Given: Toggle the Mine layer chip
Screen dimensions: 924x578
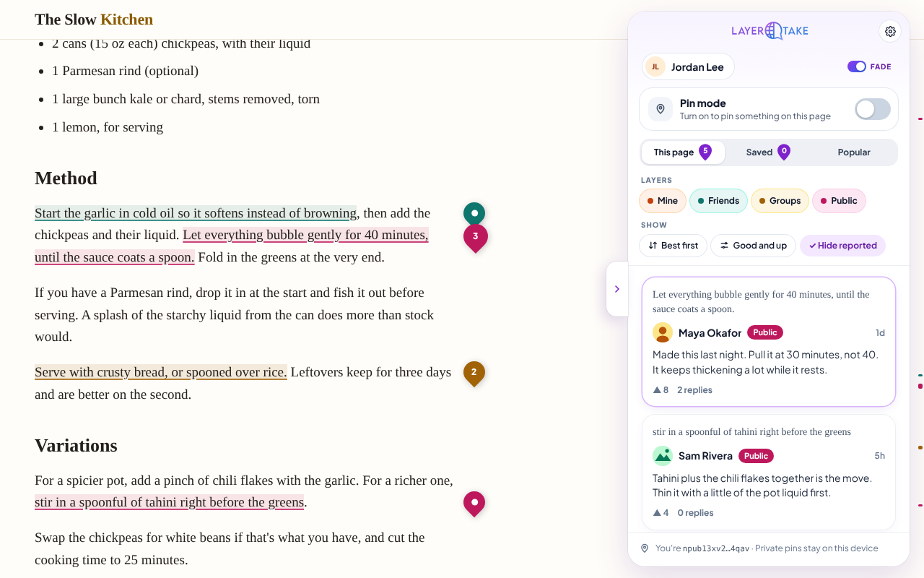Looking at the screenshot, I should 663,201.
